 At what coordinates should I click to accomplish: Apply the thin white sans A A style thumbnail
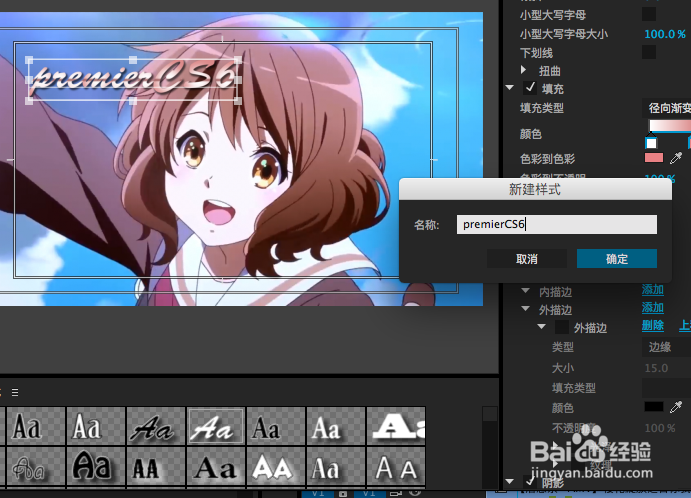[396, 466]
